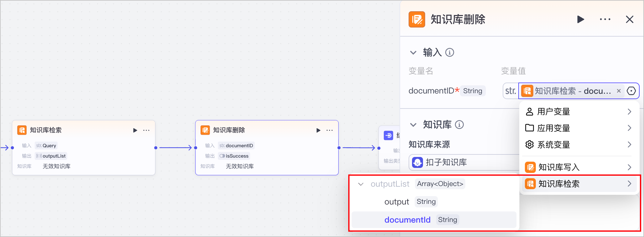Run the 知识库删除 canvas node
This screenshot has width=644, height=237.
[x=318, y=130]
